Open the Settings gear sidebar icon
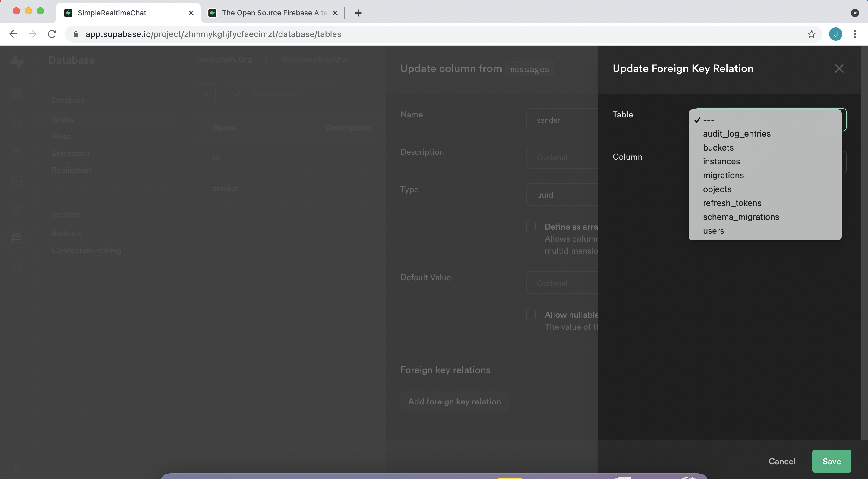The width and height of the screenshot is (868, 479). point(17,268)
